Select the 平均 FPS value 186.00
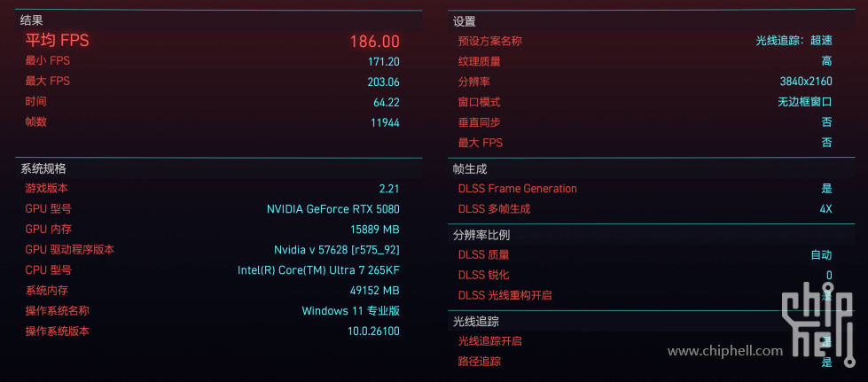Screen dimensions: 868x382 (375, 41)
